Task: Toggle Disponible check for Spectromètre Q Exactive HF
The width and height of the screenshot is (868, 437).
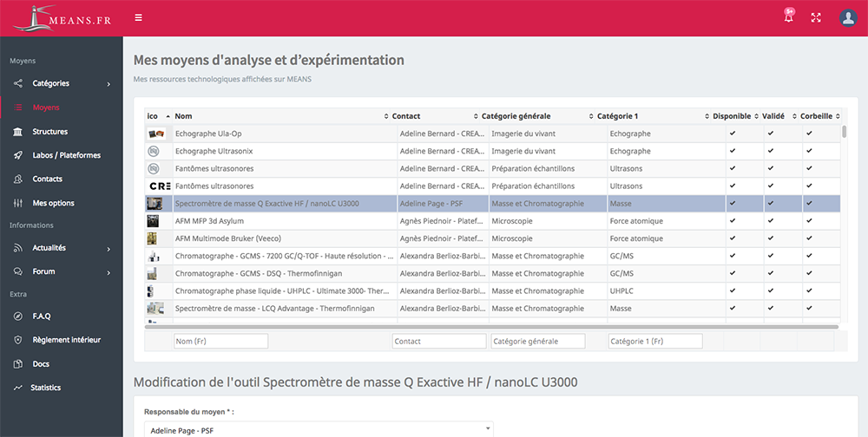Action: (733, 204)
